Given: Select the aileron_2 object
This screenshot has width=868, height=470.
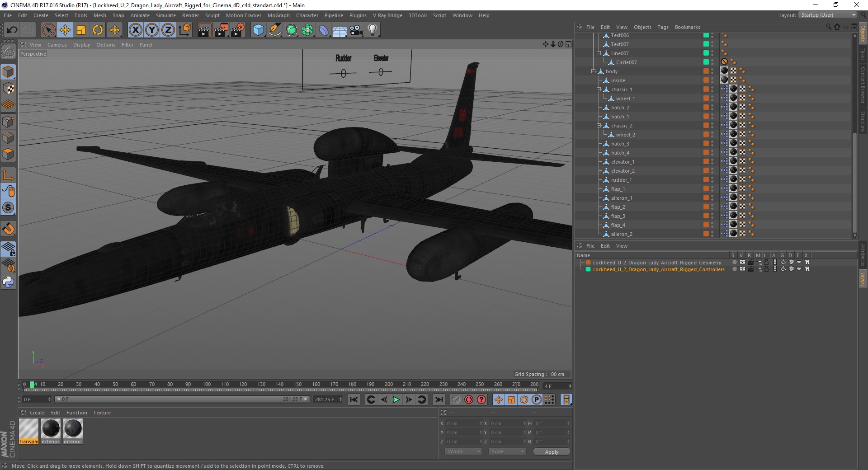Looking at the screenshot, I should click(622, 234).
